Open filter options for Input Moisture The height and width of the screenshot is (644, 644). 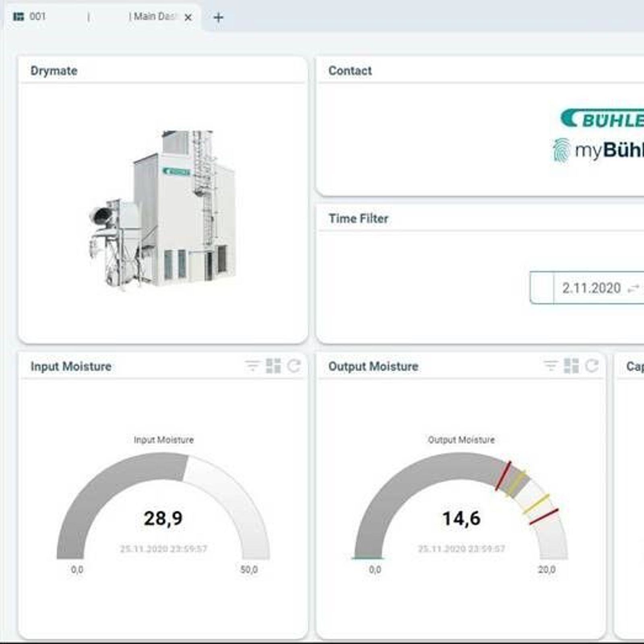pyautogui.click(x=252, y=366)
